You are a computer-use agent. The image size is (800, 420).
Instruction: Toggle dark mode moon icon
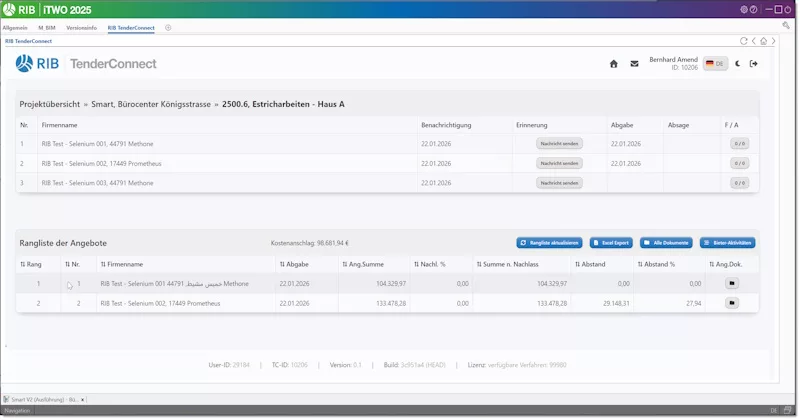tap(737, 64)
